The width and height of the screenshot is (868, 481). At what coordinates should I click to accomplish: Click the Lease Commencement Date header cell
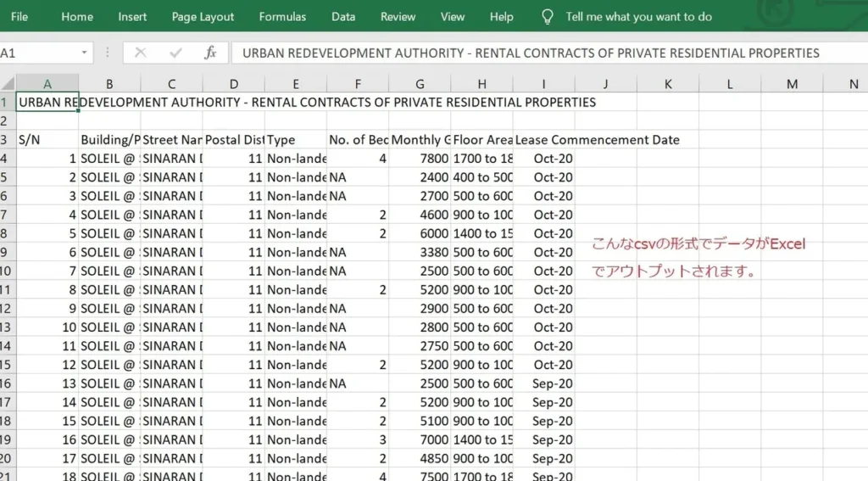point(544,140)
